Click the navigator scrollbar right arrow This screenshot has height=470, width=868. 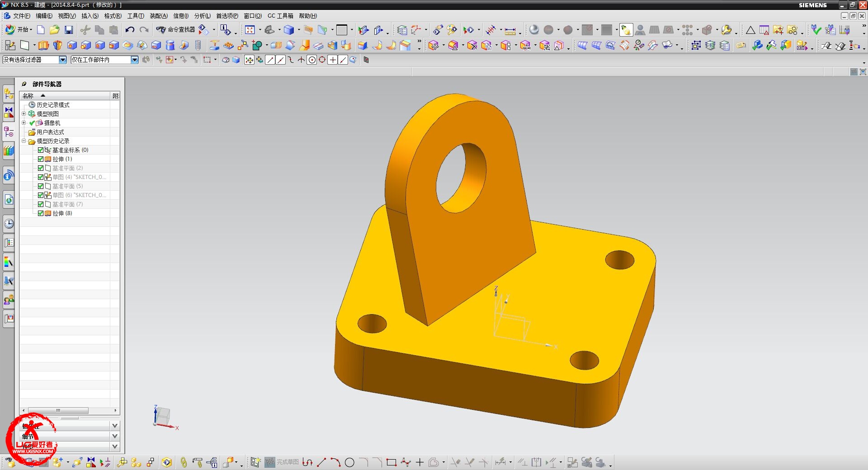tap(116, 410)
